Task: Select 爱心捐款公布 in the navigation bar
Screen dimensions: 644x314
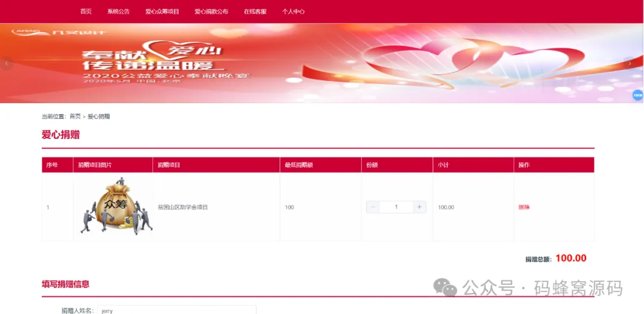Action: (212, 11)
